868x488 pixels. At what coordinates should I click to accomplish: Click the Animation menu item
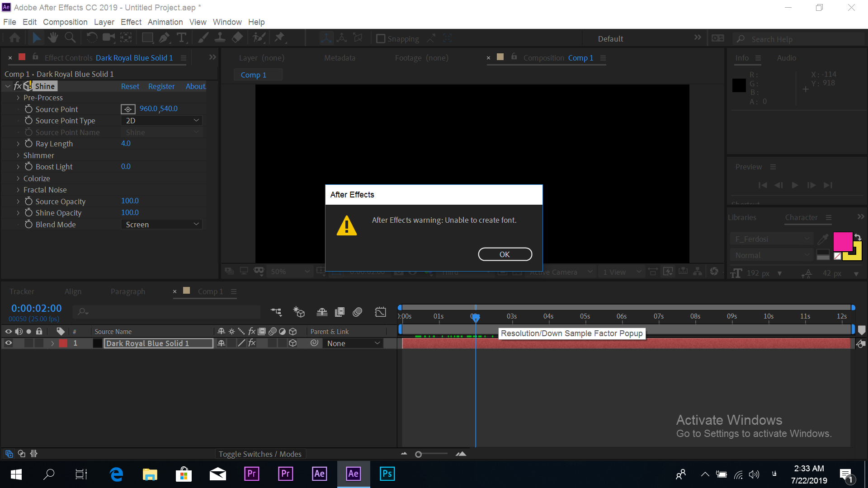[165, 22]
